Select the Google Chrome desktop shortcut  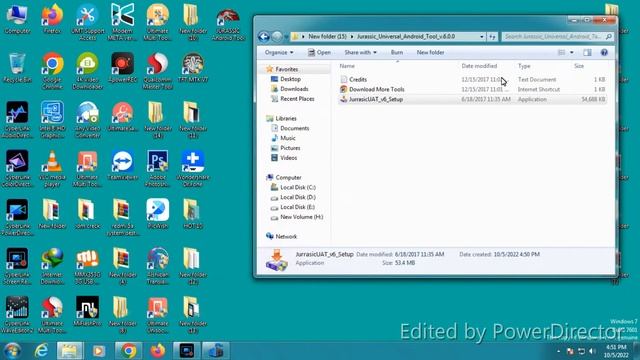52,71
